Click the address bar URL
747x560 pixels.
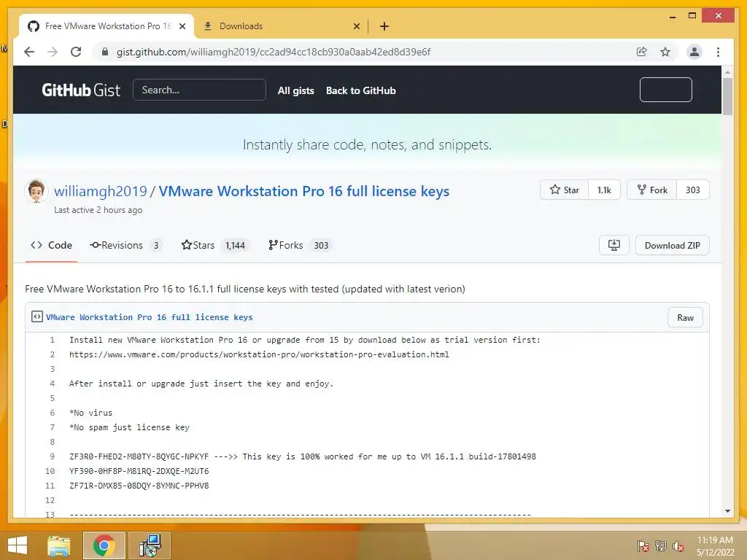pos(274,52)
